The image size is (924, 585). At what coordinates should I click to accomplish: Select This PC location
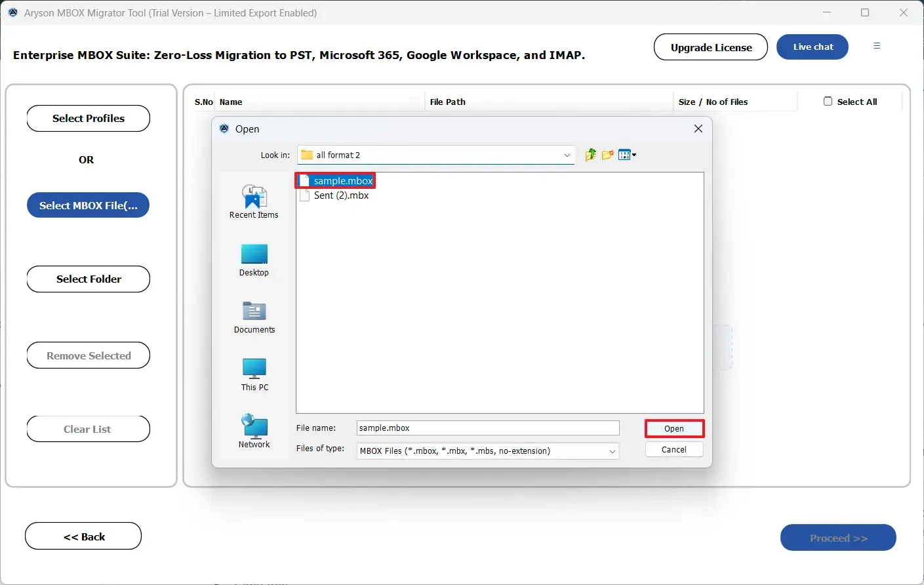coord(254,374)
